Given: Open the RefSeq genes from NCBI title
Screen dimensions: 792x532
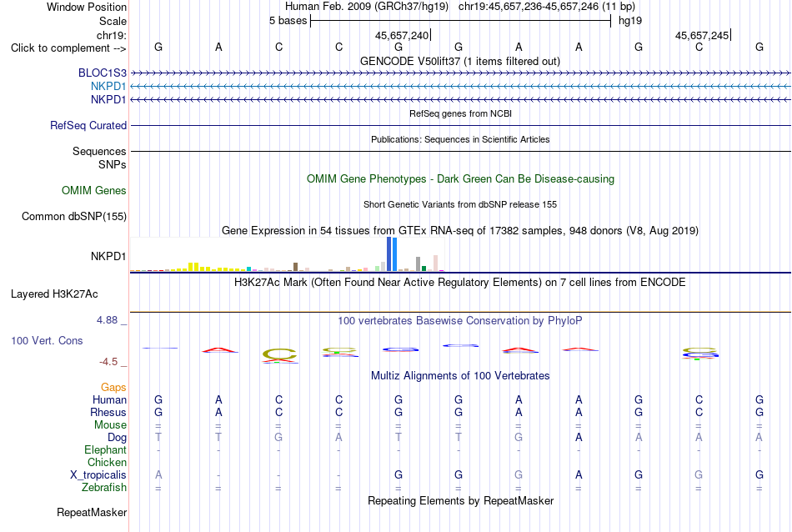Looking at the screenshot, I should [460, 113].
